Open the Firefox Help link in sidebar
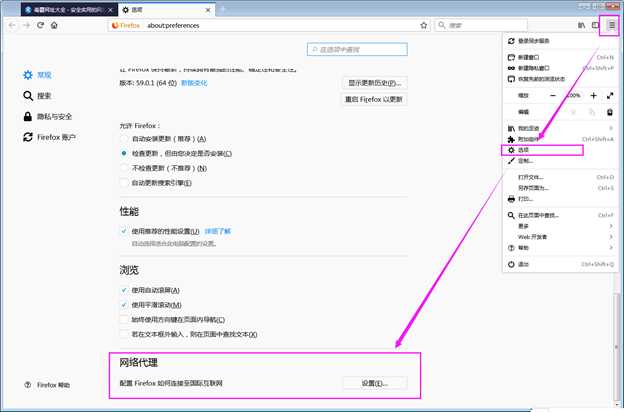Image resolution: width=624 pixels, height=412 pixels. point(47,385)
